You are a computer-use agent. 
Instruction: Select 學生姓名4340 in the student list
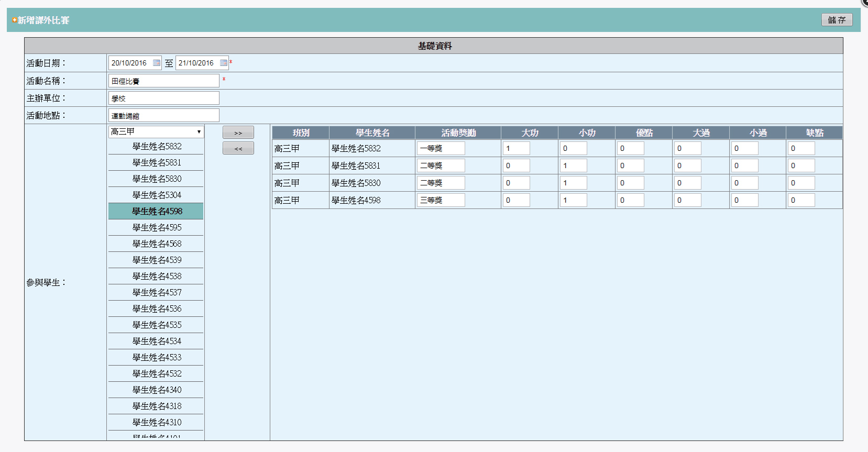(x=156, y=390)
